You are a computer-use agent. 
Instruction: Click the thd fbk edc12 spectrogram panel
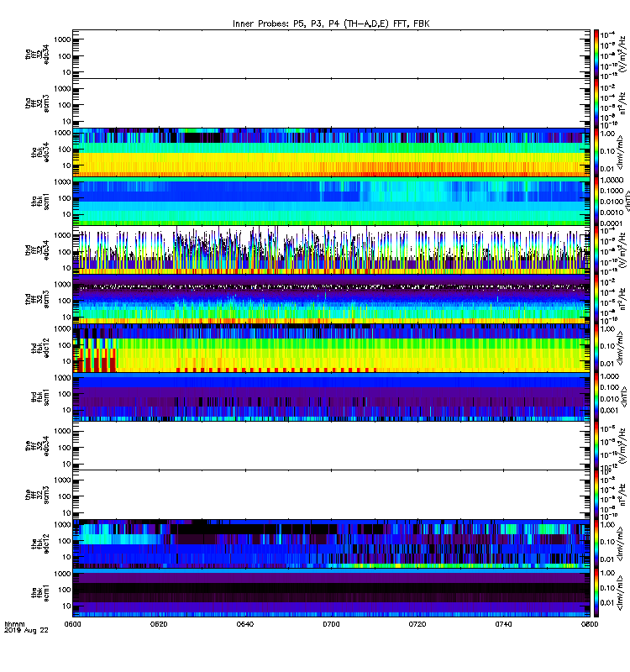tap(331, 348)
